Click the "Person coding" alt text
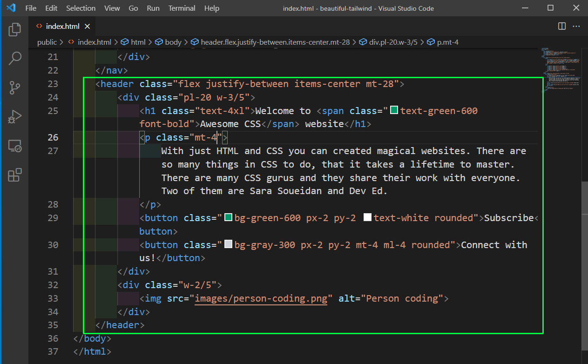This screenshot has height=364, width=588. (402, 298)
